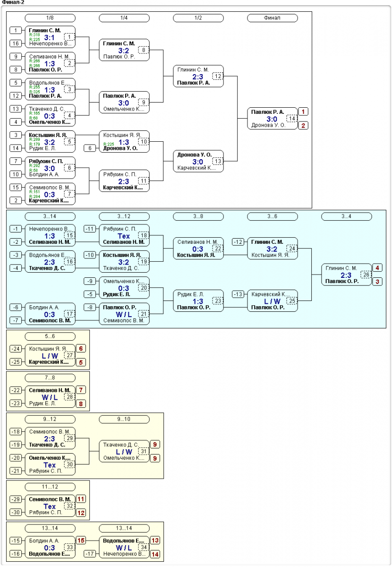Viewport: 392px width, 567px height.
Task: Click the '7...8' round header
Action: (50, 378)
